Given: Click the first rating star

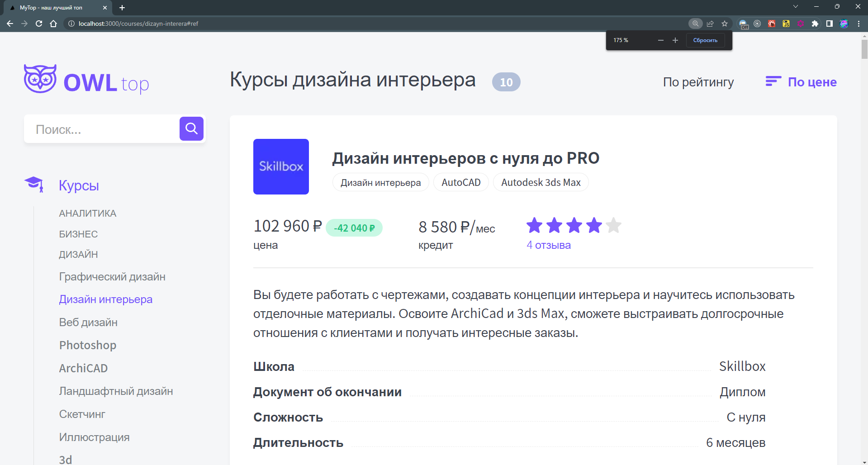Looking at the screenshot, I should tap(534, 225).
